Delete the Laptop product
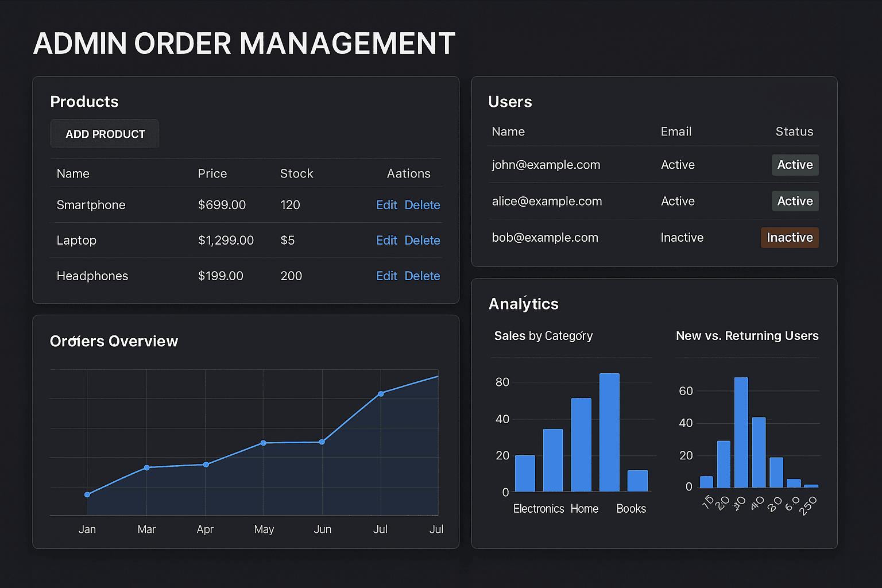Image resolution: width=882 pixels, height=588 pixels. click(x=422, y=240)
